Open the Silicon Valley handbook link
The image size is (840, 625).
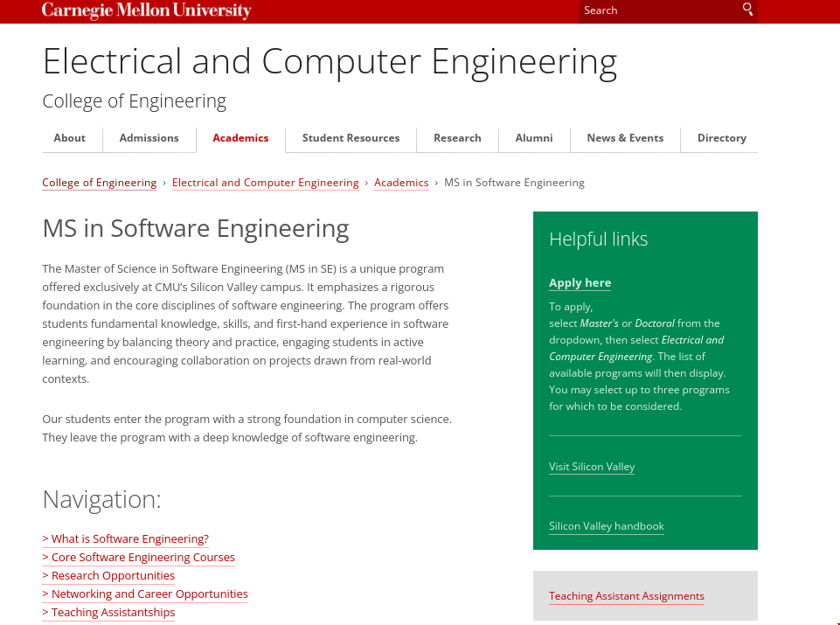pyautogui.click(x=606, y=526)
